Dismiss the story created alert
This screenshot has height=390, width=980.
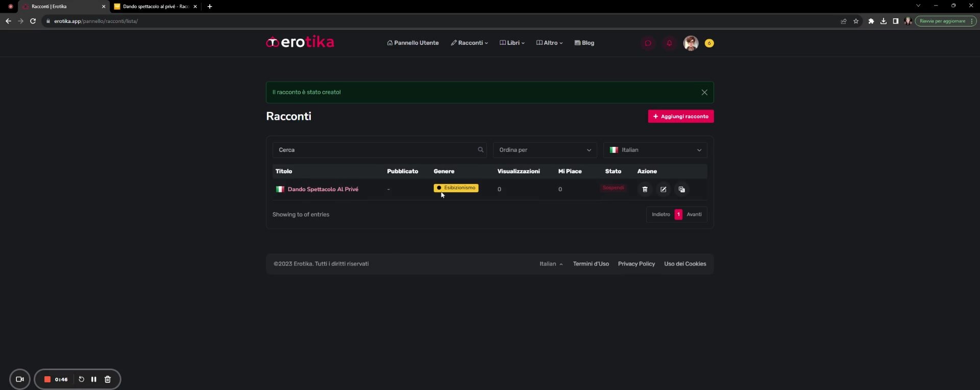704,92
